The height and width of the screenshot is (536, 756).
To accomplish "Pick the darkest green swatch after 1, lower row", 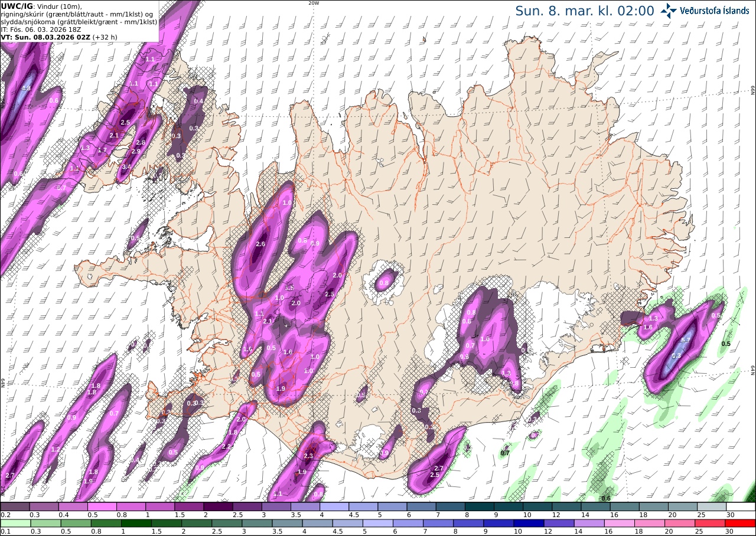I will [x=136, y=523].
